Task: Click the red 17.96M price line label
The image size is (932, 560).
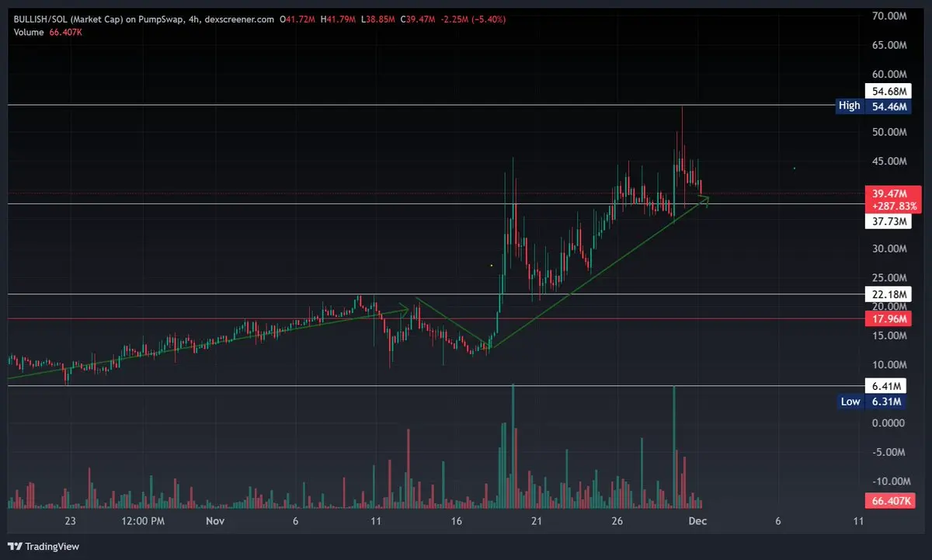Action: [x=888, y=318]
